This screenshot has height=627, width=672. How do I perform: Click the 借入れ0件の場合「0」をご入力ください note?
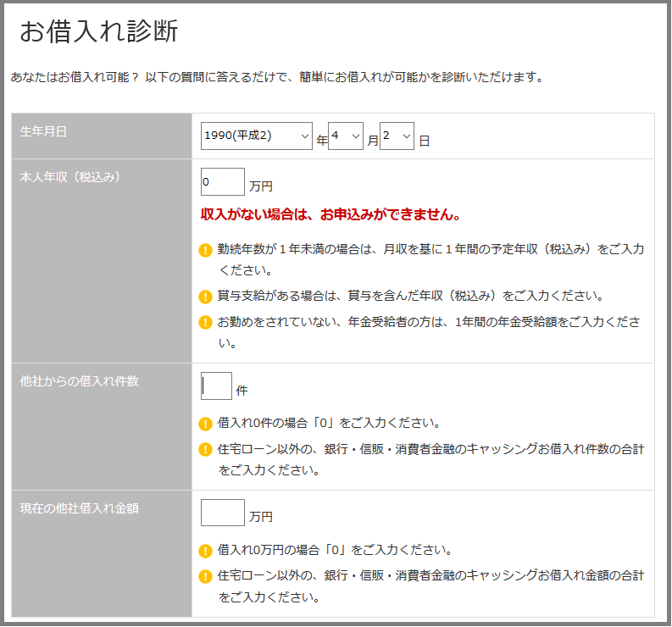point(329,423)
